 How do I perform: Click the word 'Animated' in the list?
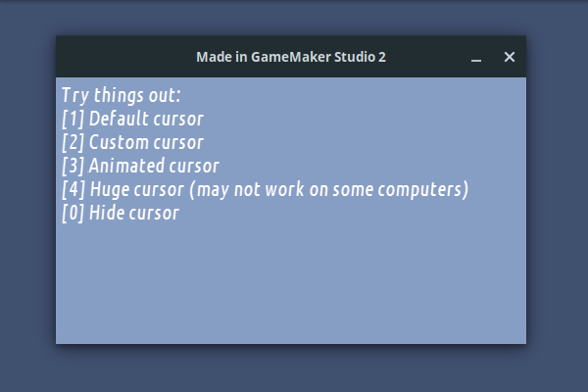(125, 167)
